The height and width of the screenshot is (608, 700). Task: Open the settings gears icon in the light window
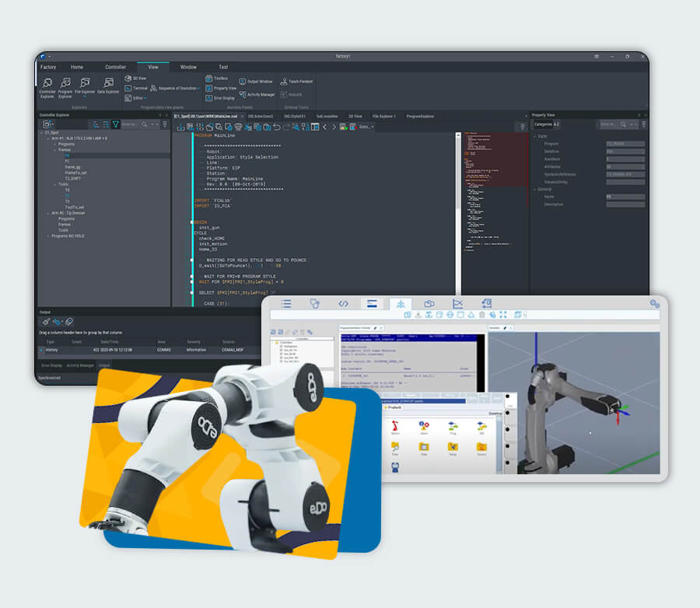(x=654, y=303)
